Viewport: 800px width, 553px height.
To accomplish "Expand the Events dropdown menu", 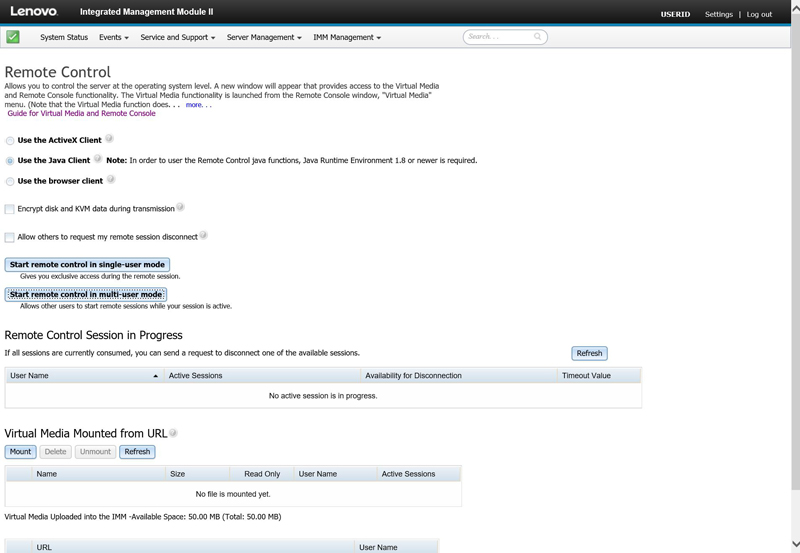I will (x=113, y=38).
